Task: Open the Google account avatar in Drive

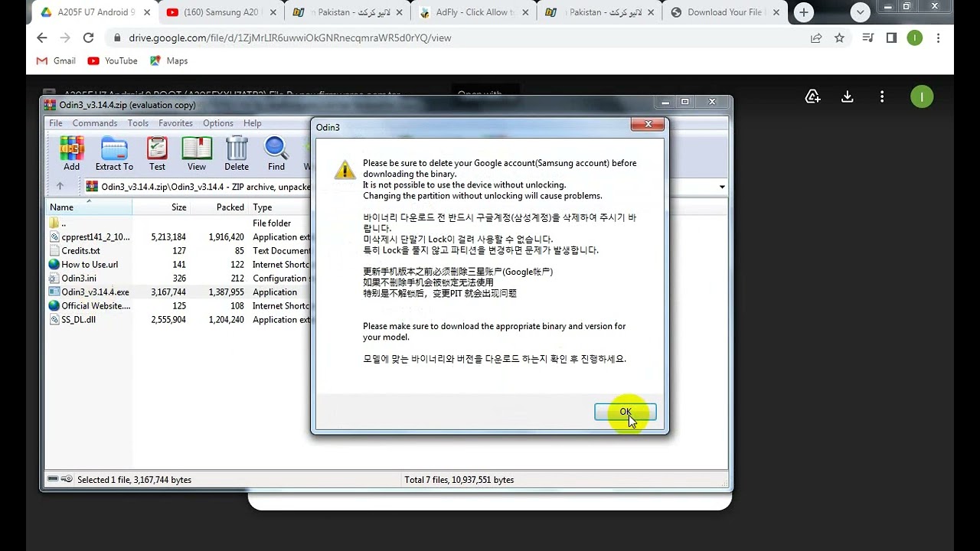Action: [x=922, y=96]
